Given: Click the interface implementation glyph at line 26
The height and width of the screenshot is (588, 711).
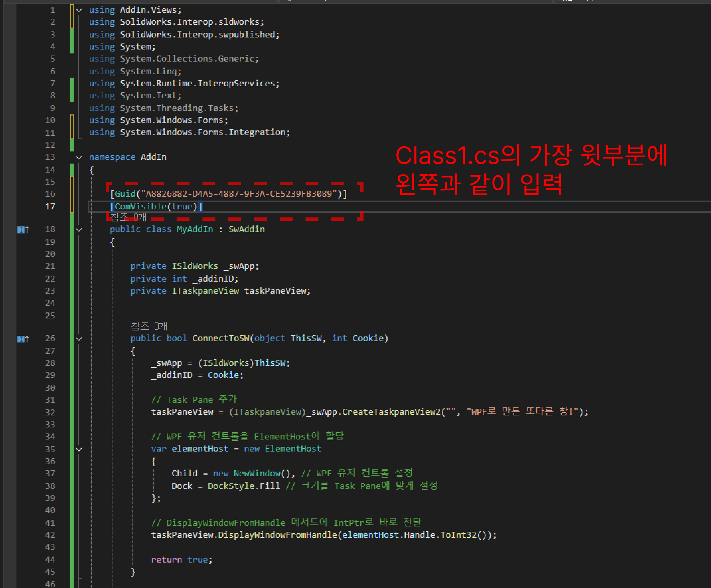Looking at the screenshot, I should click(x=23, y=339).
